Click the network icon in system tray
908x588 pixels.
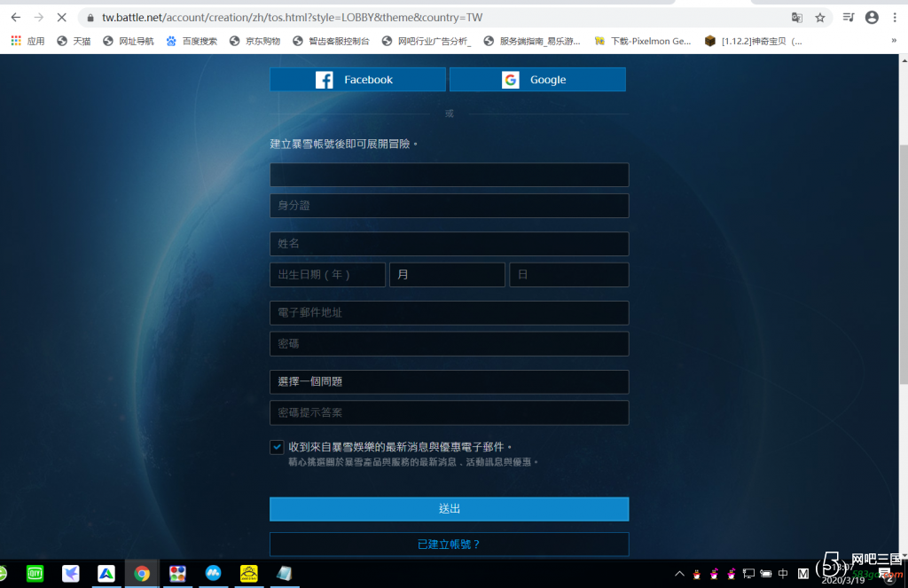pyautogui.click(x=748, y=574)
